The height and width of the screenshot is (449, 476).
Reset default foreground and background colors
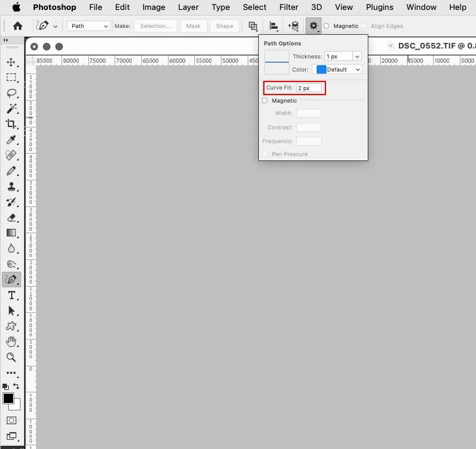click(x=6, y=387)
